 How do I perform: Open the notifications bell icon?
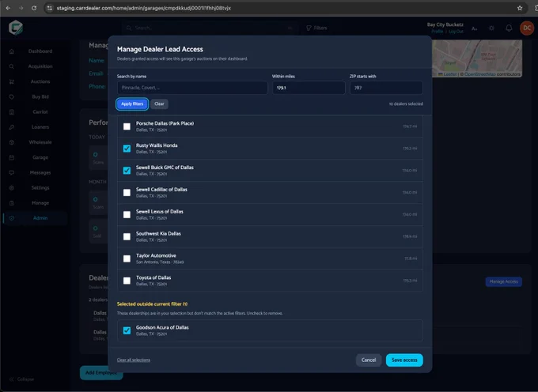509,28
